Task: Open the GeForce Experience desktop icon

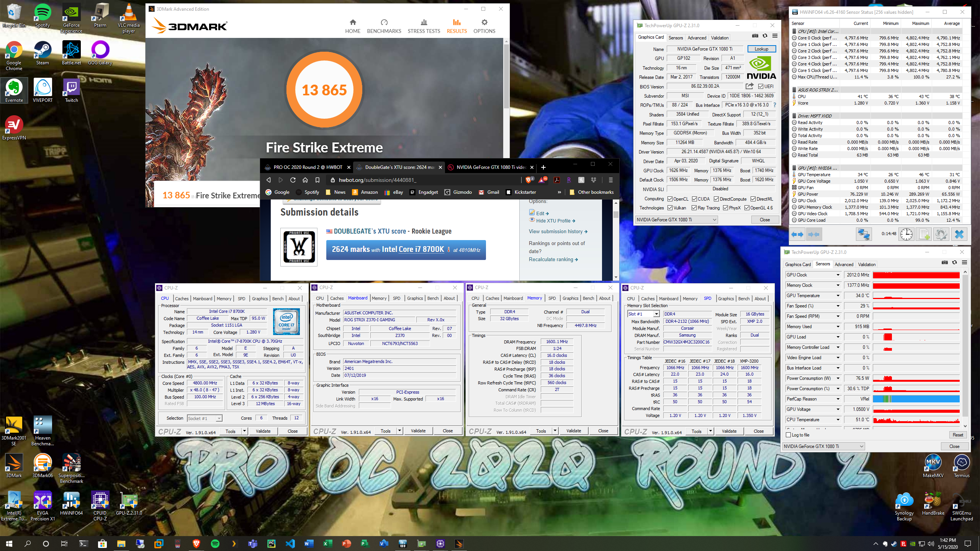Action: pos(71,18)
